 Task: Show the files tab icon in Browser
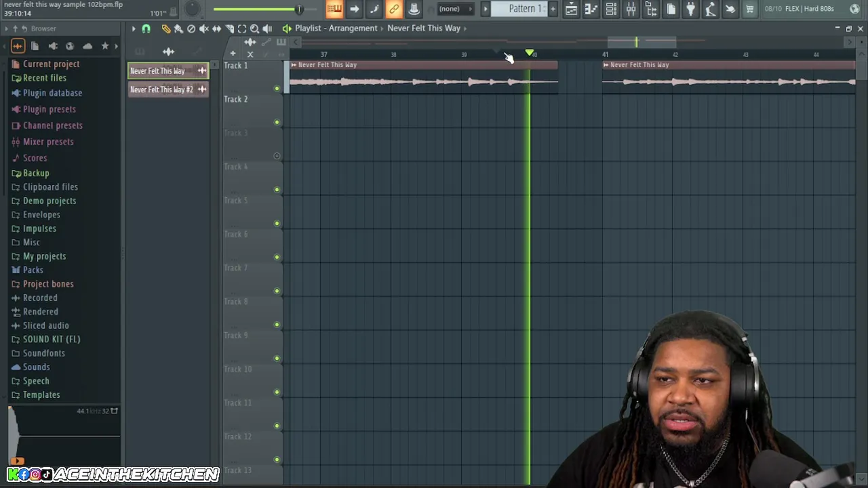[x=35, y=46]
